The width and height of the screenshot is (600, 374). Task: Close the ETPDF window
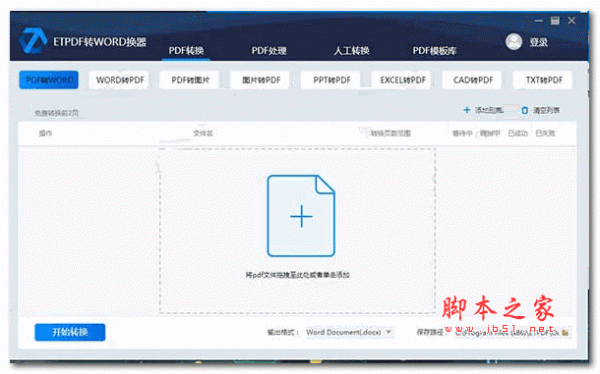click(571, 21)
